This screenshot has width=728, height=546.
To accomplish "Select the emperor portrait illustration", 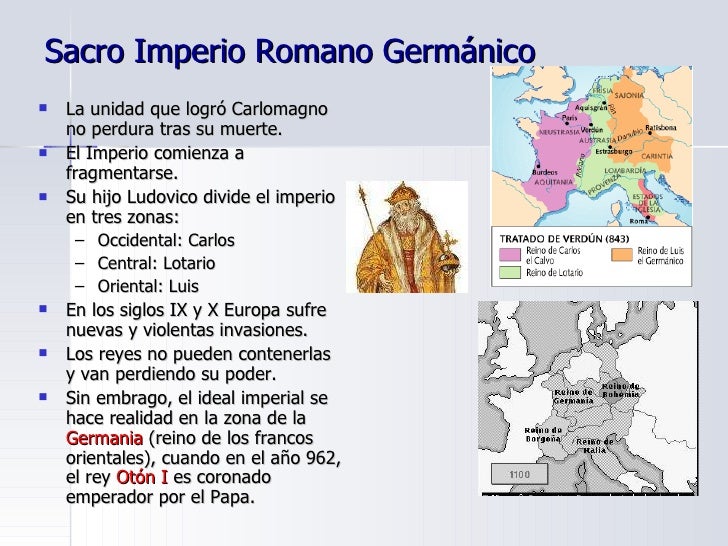I will pos(407,237).
